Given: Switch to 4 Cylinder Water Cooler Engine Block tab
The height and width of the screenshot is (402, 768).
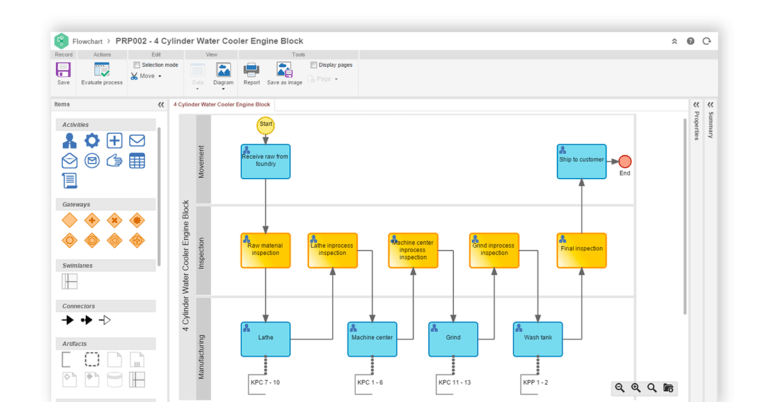Looking at the screenshot, I should click(222, 104).
